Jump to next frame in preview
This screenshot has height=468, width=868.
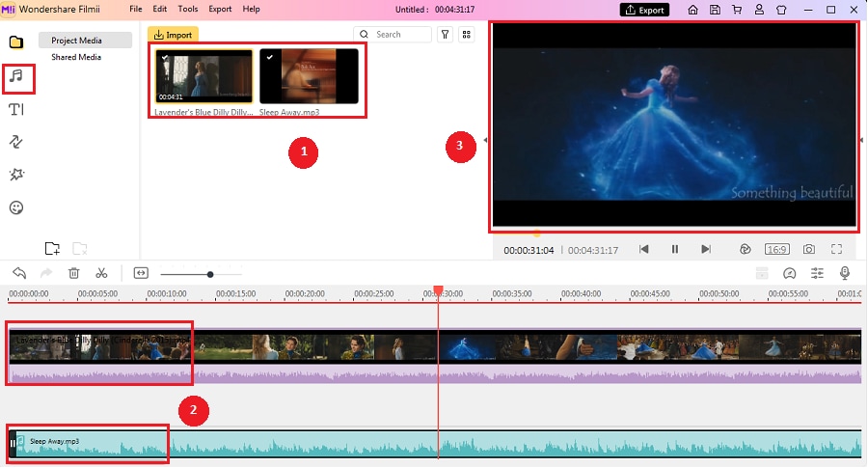click(706, 249)
